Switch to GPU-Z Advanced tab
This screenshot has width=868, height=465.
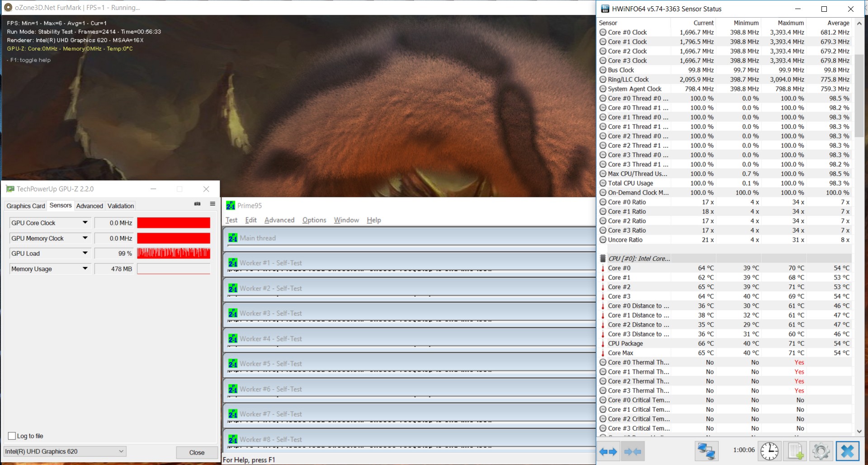pos(90,206)
